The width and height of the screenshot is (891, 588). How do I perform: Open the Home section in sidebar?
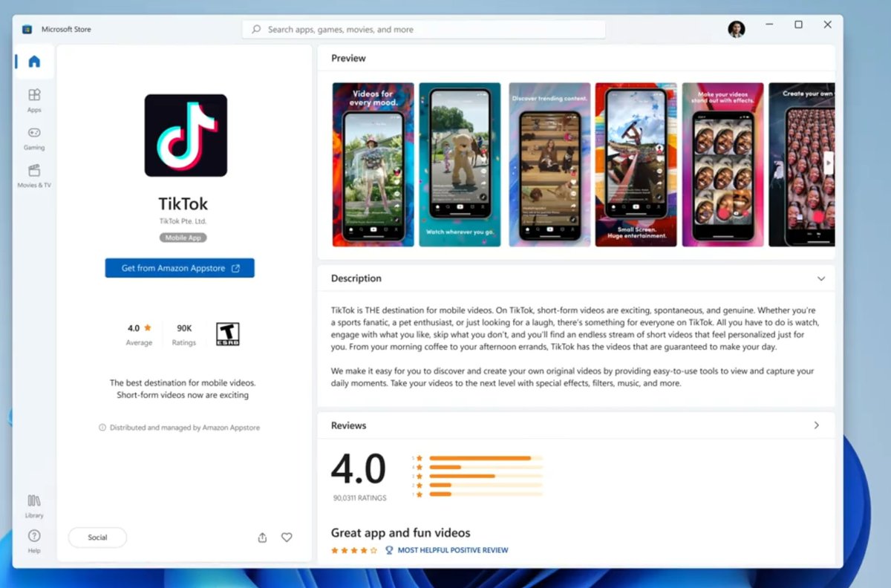(x=34, y=62)
